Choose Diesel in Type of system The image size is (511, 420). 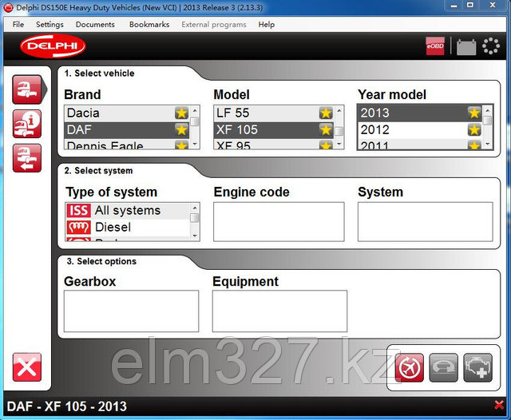pos(128,227)
